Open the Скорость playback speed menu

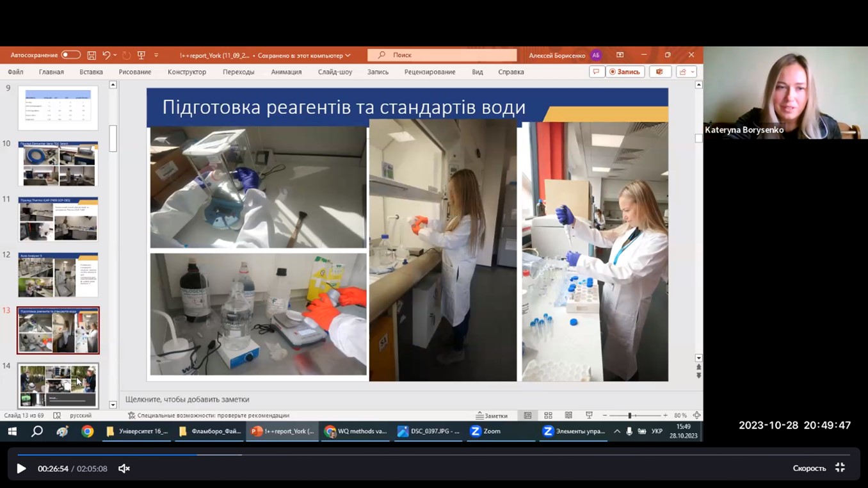click(809, 469)
